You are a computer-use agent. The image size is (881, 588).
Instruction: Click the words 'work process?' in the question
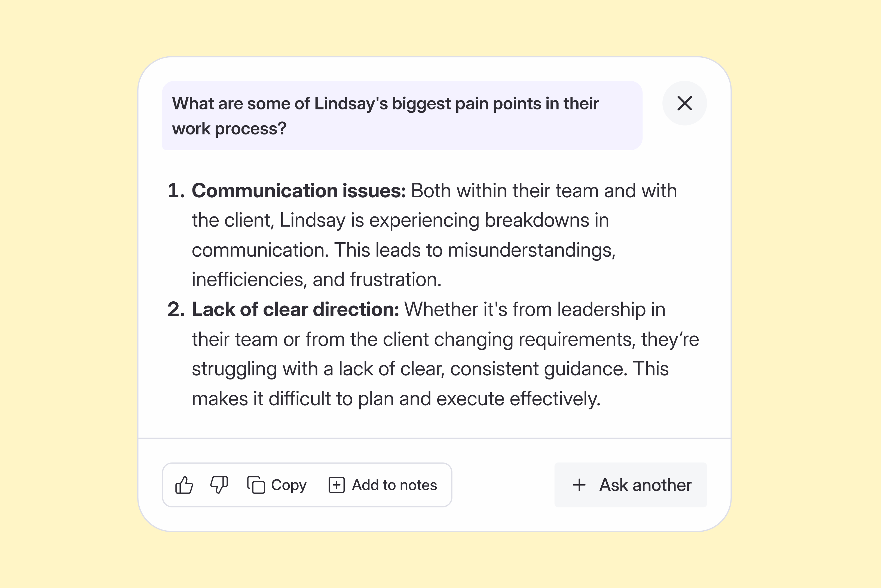229,128
